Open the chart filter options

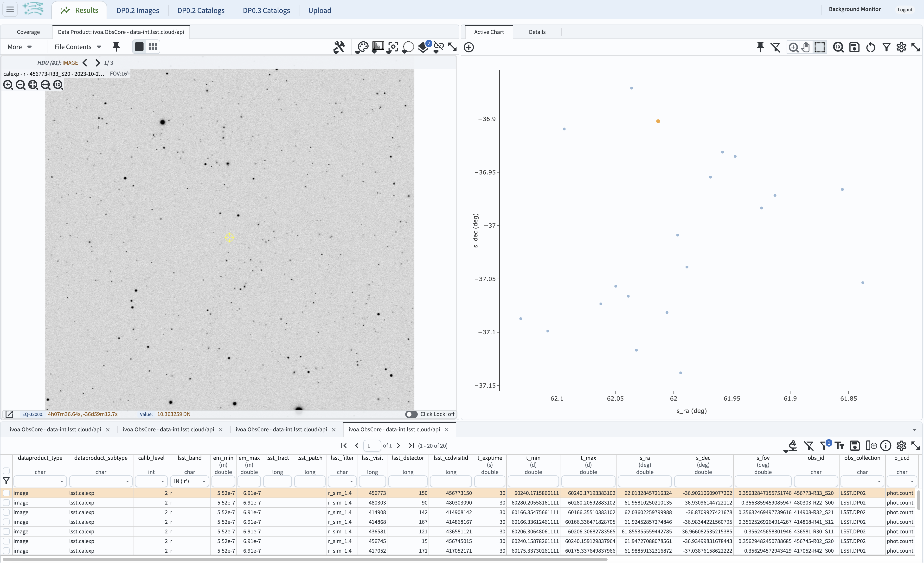886,47
